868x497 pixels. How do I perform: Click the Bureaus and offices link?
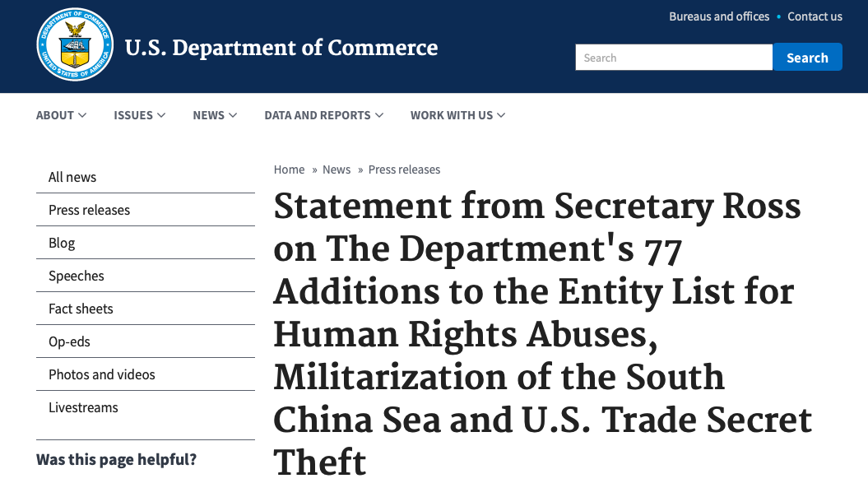point(719,16)
